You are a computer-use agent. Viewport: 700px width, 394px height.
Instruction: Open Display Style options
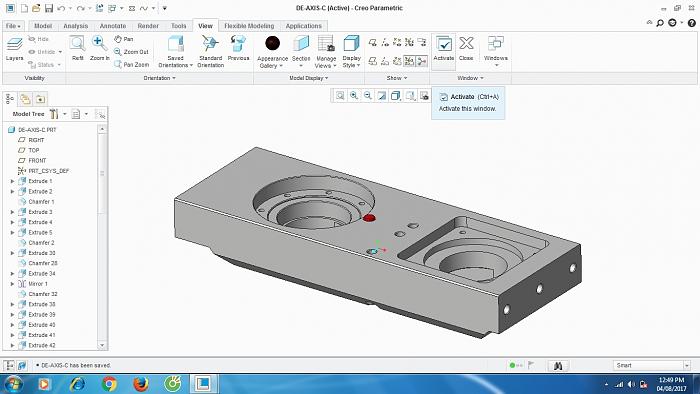(351, 52)
